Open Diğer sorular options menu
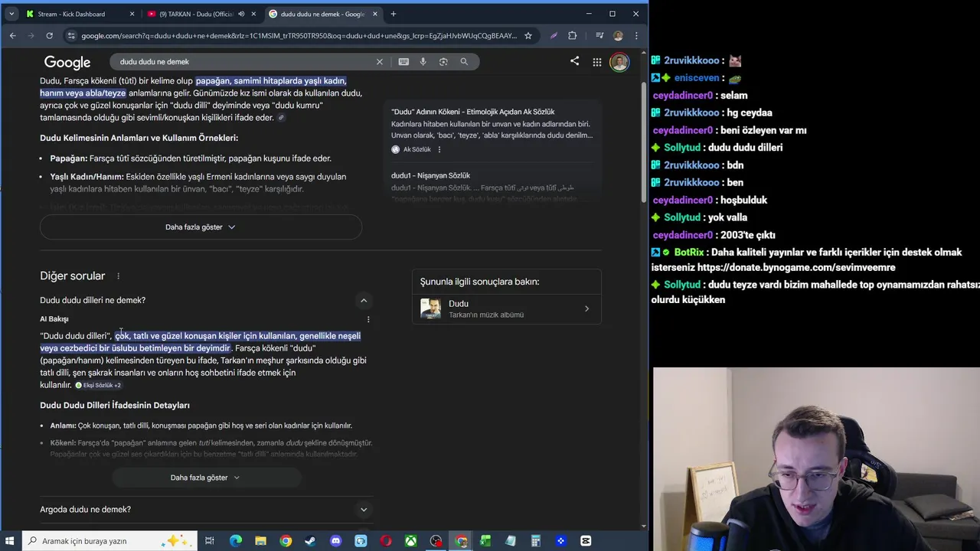 (118, 276)
